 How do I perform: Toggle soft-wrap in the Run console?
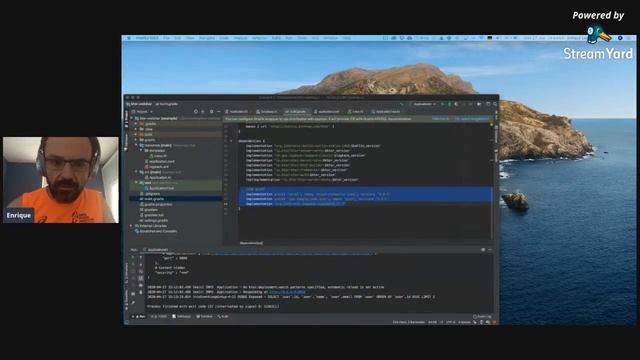[141, 271]
